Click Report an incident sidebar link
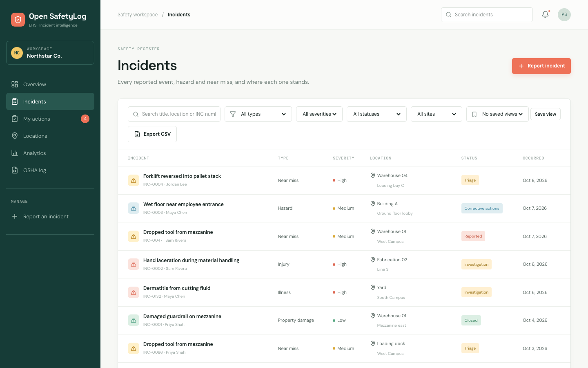This screenshot has width=588, height=368. (50, 216)
